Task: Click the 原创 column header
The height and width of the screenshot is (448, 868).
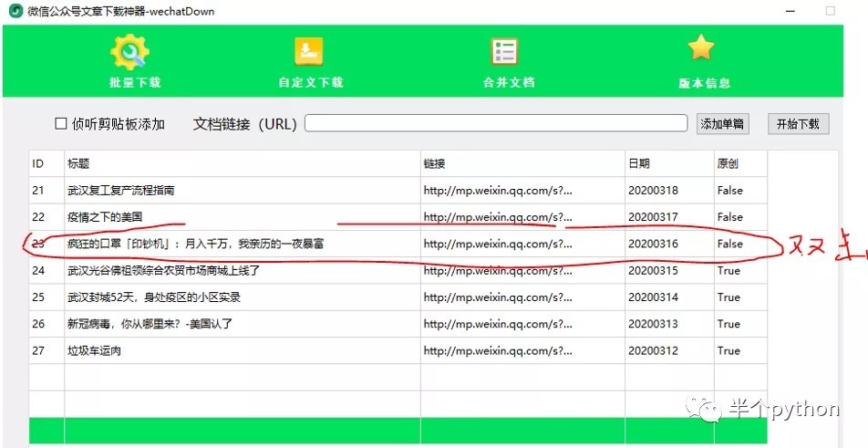Action: tap(740, 163)
